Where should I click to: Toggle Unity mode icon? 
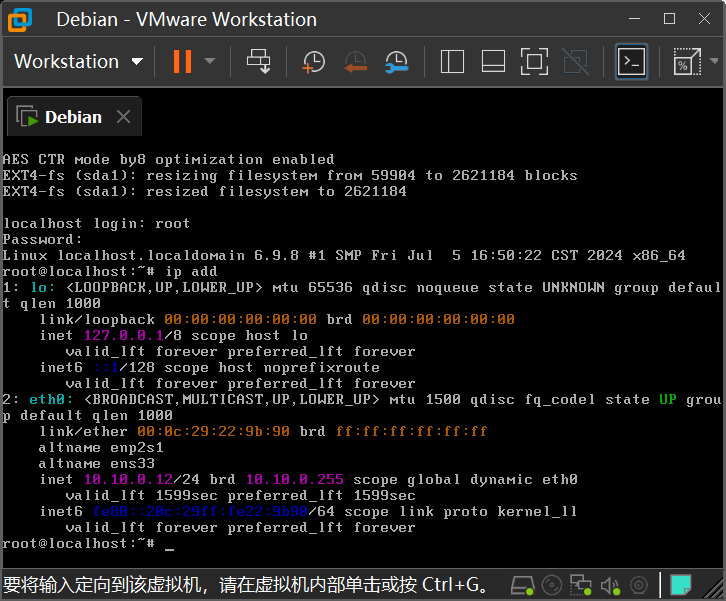[x=575, y=62]
